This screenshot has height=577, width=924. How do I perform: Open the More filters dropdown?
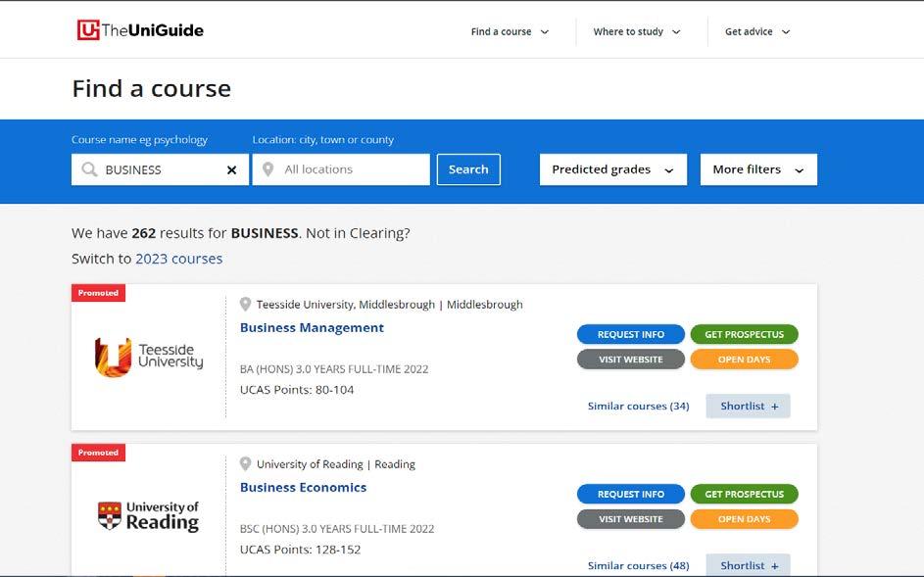coord(758,169)
